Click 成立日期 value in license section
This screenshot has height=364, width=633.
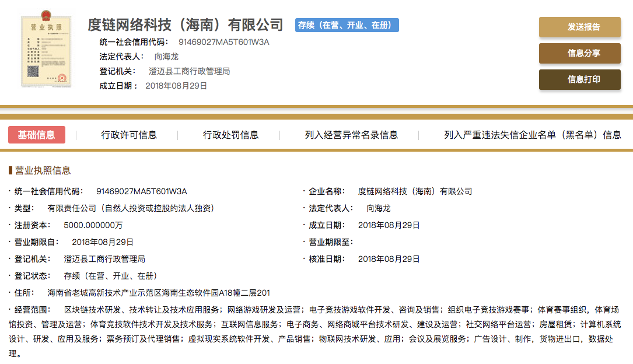click(389, 225)
